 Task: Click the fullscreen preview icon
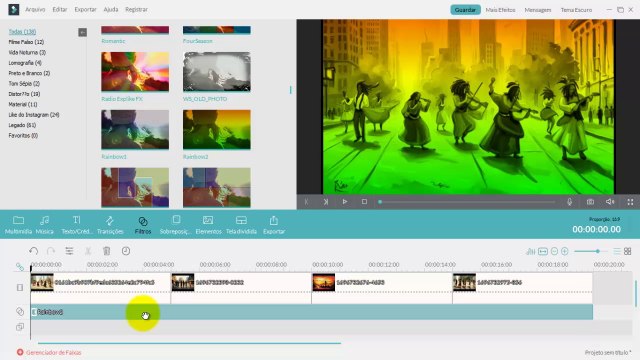630,202
